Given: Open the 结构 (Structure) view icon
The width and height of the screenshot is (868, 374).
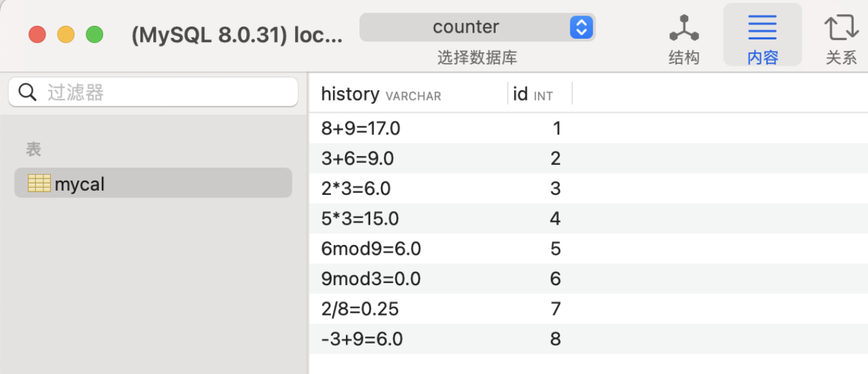Looking at the screenshot, I should (684, 29).
